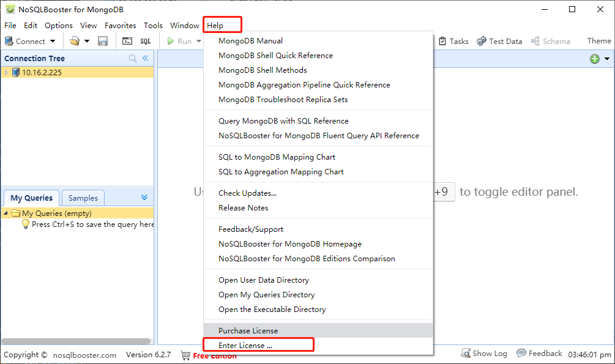The image size is (615, 364).
Task: Choose Purchase License menu item
Action: click(318, 331)
